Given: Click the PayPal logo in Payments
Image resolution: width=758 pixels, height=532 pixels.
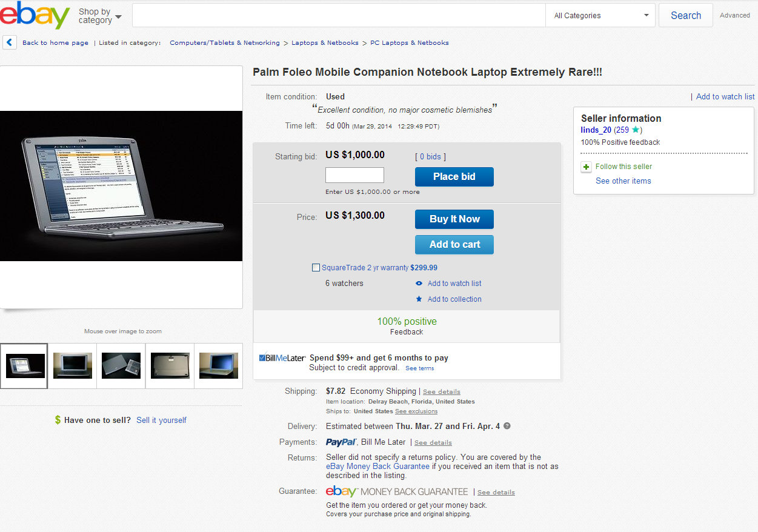Looking at the screenshot, I should point(341,442).
